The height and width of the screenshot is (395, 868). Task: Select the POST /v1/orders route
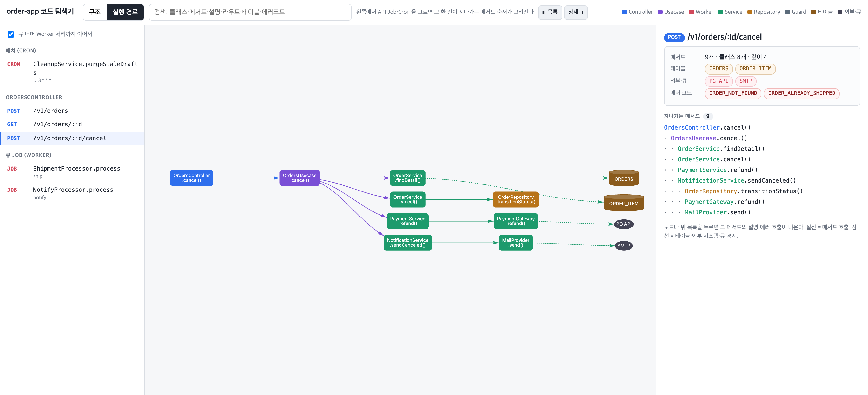click(x=72, y=111)
